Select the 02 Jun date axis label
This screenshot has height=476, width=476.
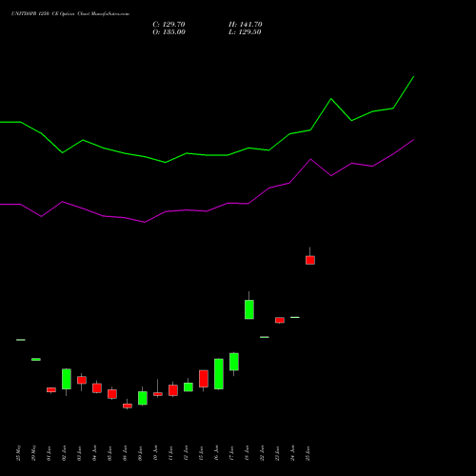pos(64,453)
